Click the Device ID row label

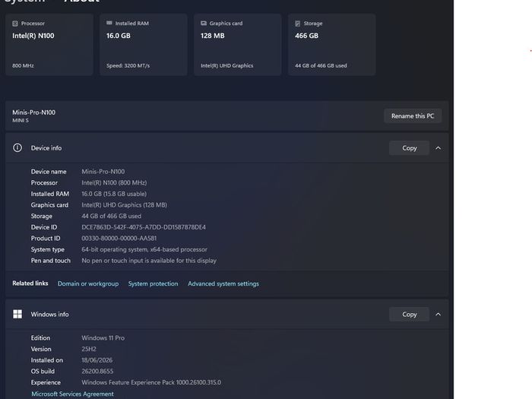pos(44,227)
